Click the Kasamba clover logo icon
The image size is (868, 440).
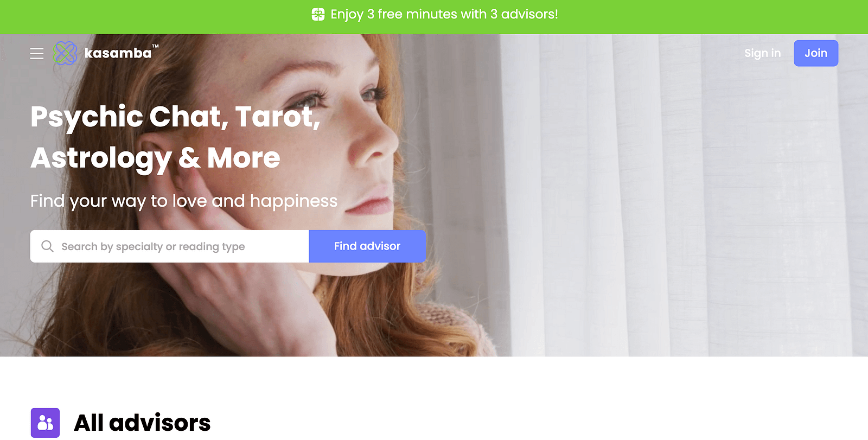click(x=66, y=53)
